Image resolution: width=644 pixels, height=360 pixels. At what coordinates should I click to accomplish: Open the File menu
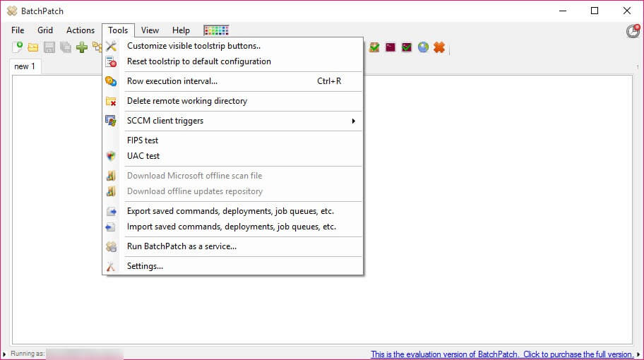[x=18, y=30]
